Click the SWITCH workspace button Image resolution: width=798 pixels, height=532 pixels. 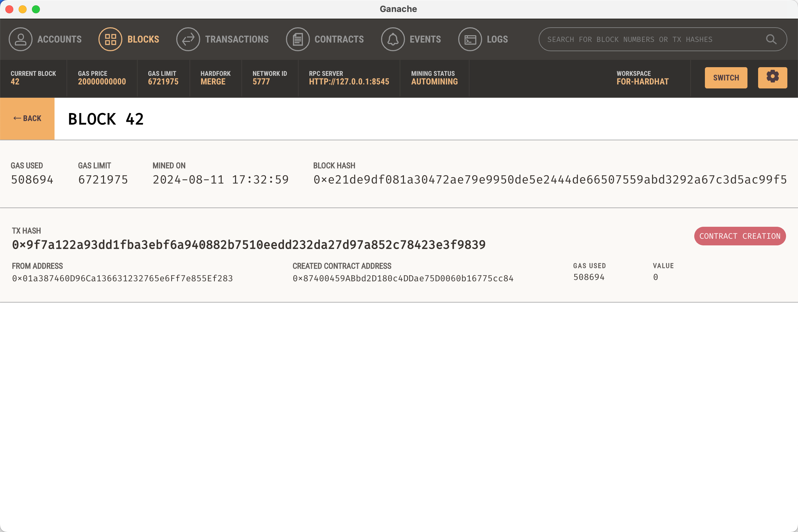coord(726,78)
